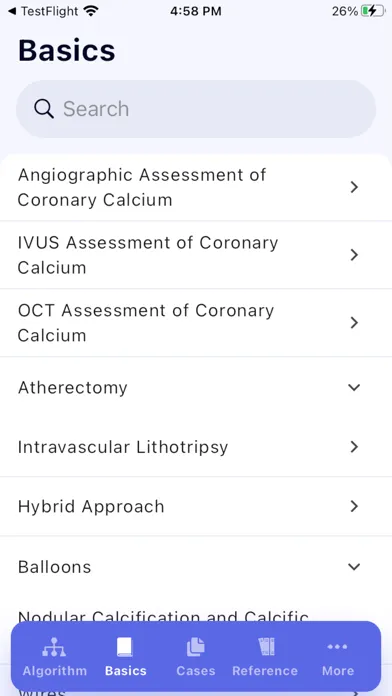Viewport: 392px width, 696px height.
Task: Open IVUS Assessment of Coronary Calcium
Action: (x=196, y=255)
